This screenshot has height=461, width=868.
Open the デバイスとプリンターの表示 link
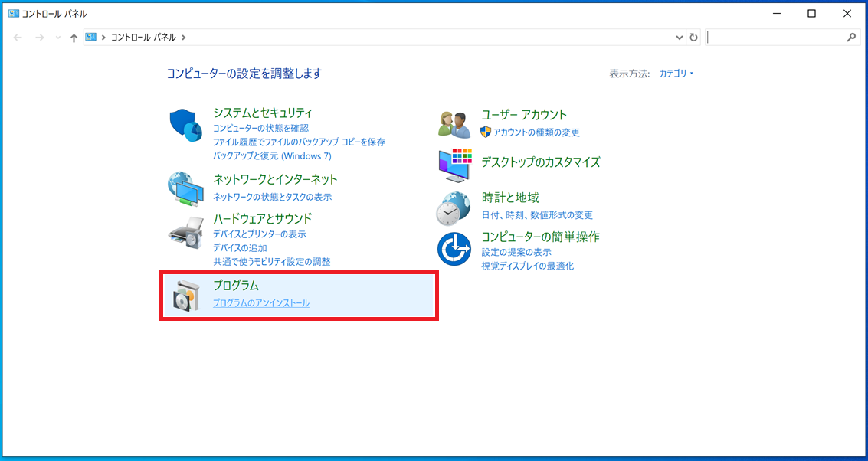259,234
